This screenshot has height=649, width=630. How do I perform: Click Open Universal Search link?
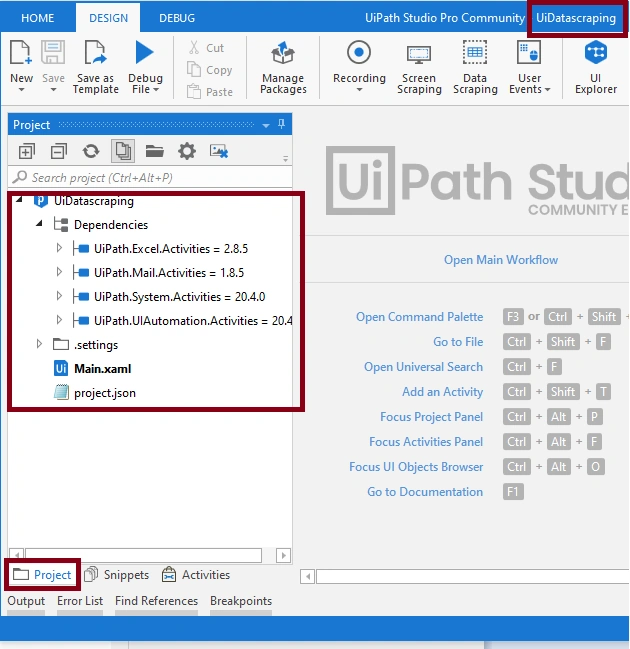tap(423, 367)
